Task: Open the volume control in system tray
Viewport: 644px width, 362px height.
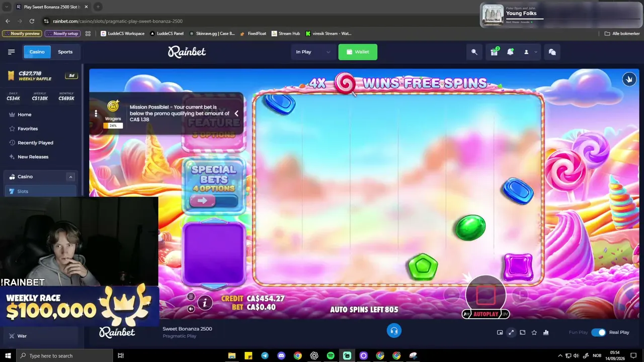Action: 577,355
